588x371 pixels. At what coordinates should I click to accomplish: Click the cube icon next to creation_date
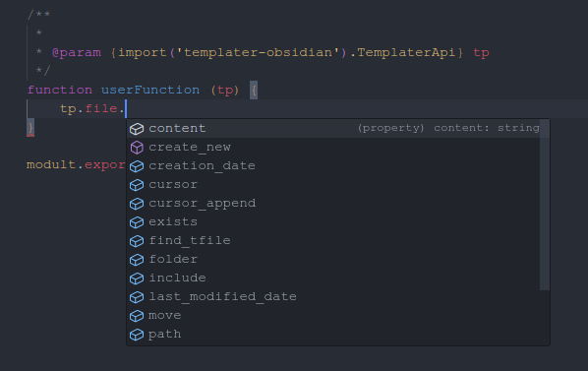tap(137, 166)
